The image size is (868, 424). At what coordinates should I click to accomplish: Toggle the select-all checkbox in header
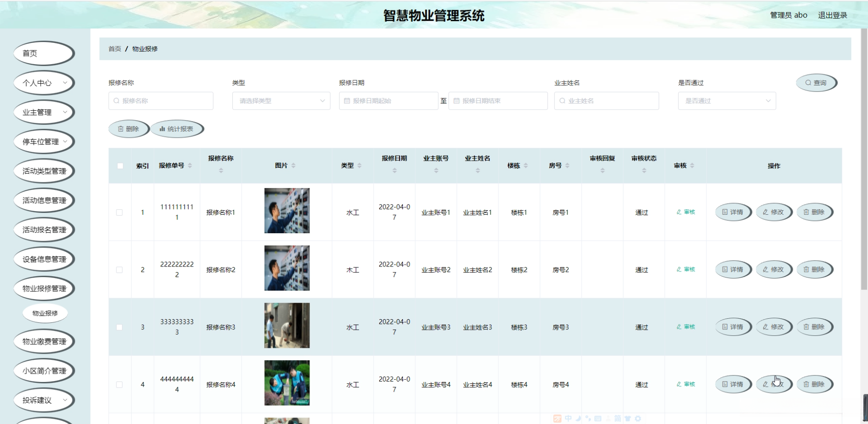120,166
